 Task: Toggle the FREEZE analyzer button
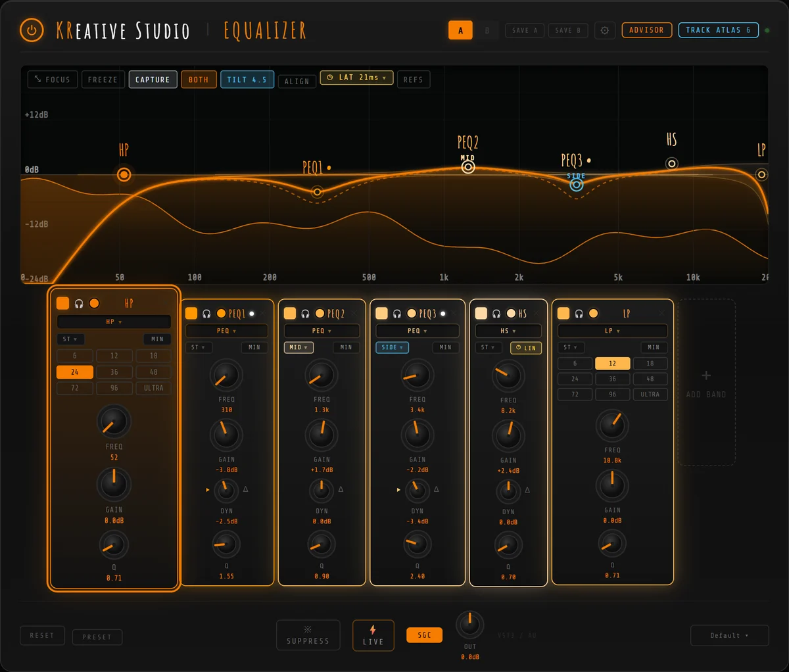pyautogui.click(x=103, y=80)
